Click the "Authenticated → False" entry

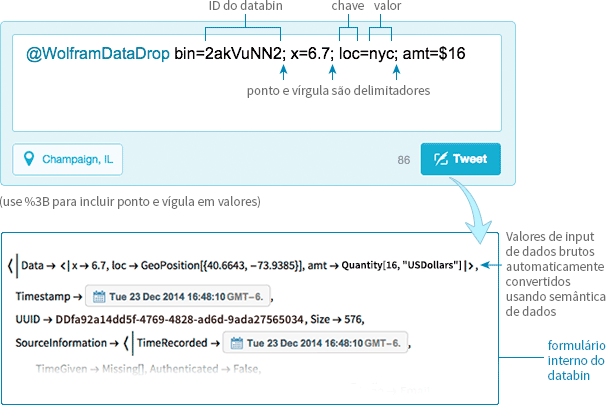[205, 369]
